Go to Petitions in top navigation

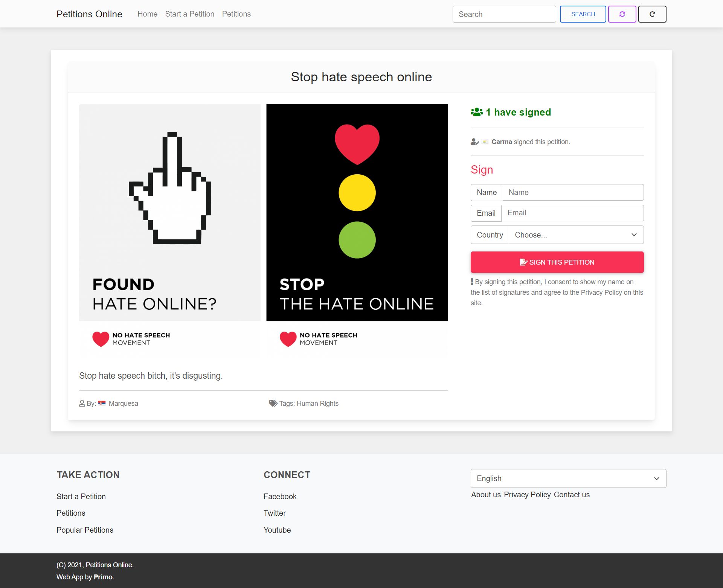tap(236, 14)
